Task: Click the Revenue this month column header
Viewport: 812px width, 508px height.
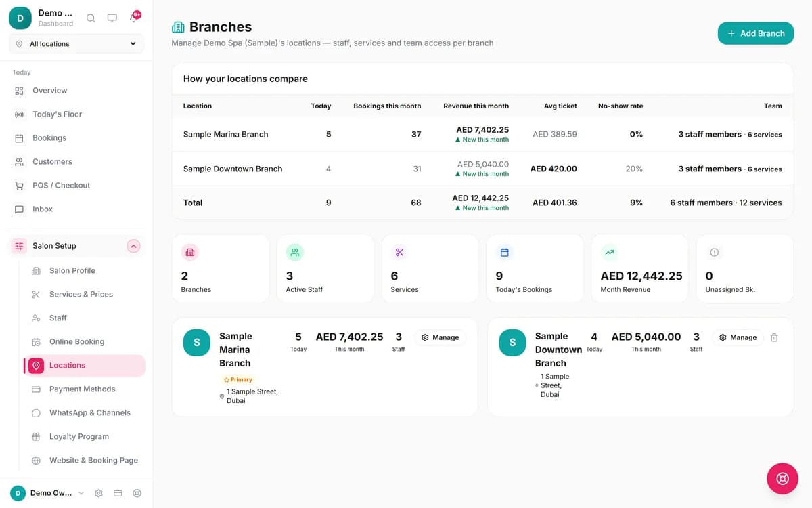Action: coord(476,106)
